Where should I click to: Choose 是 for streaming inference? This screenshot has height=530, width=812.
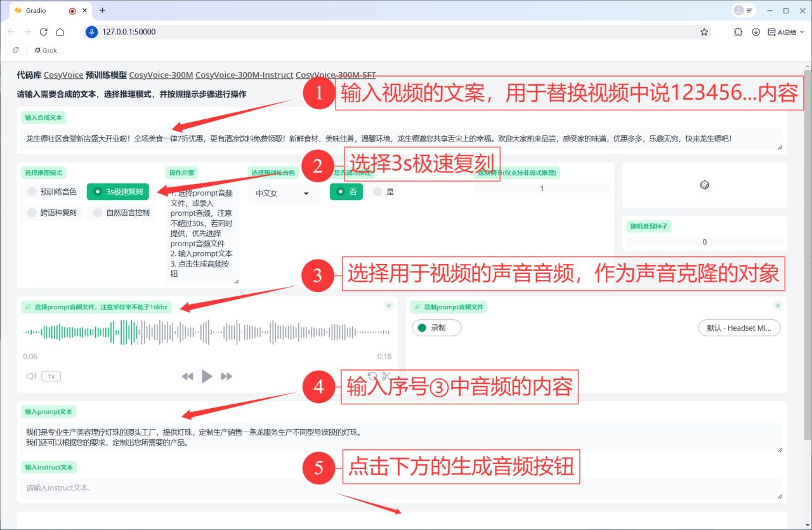pyautogui.click(x=383, y=191)
